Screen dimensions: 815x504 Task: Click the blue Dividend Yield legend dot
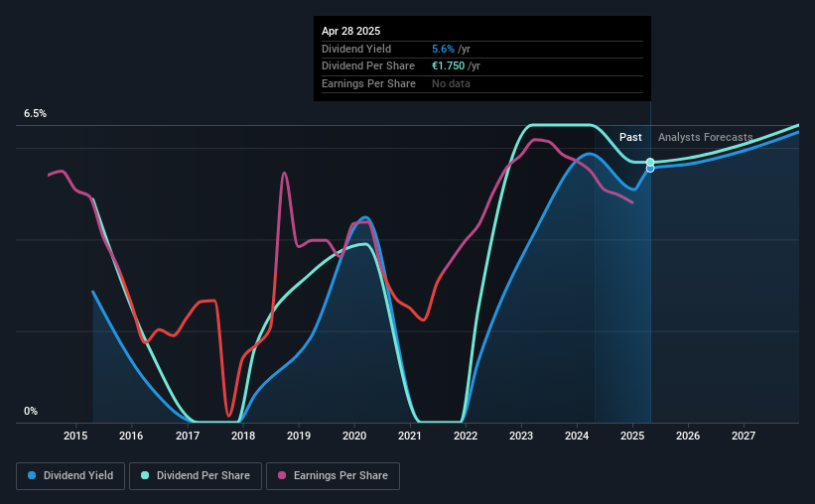click(32, 475)
